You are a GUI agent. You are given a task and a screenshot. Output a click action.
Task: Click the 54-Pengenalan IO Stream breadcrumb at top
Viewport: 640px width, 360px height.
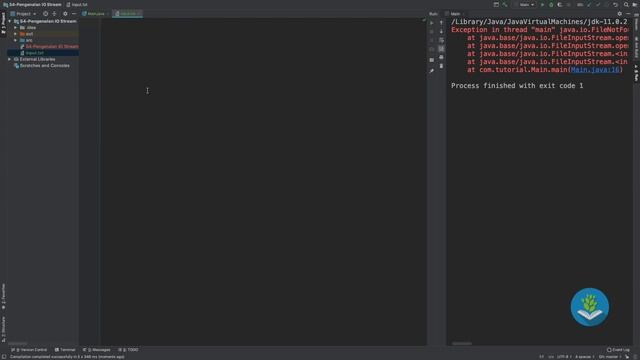[x=32, y=4]
